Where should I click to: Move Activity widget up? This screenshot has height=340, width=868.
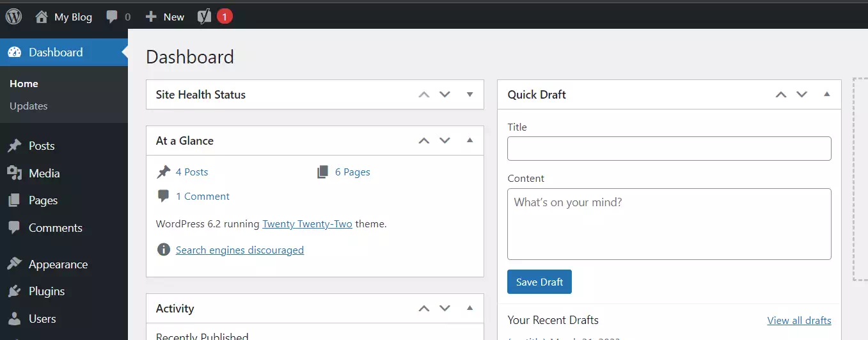[x=423, y=309]
